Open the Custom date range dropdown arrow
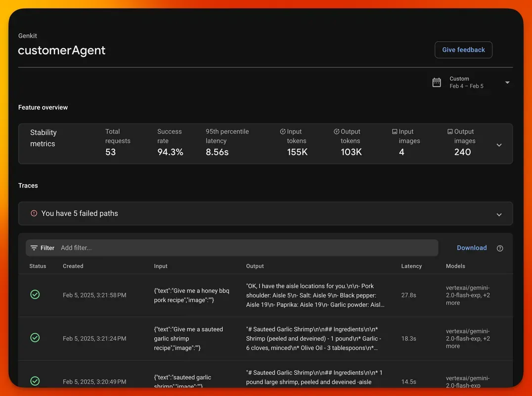 coord(507,83)
